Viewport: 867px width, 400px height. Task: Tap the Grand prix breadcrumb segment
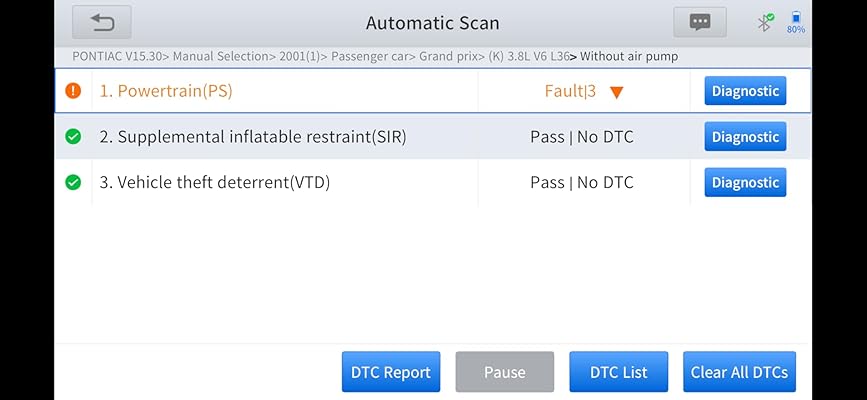446,56
